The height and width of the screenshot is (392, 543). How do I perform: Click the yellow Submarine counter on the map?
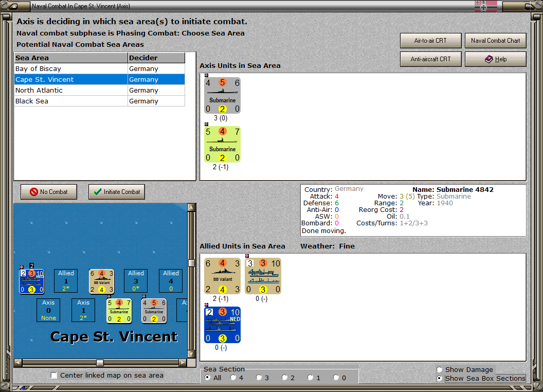(x=119, y=311)
